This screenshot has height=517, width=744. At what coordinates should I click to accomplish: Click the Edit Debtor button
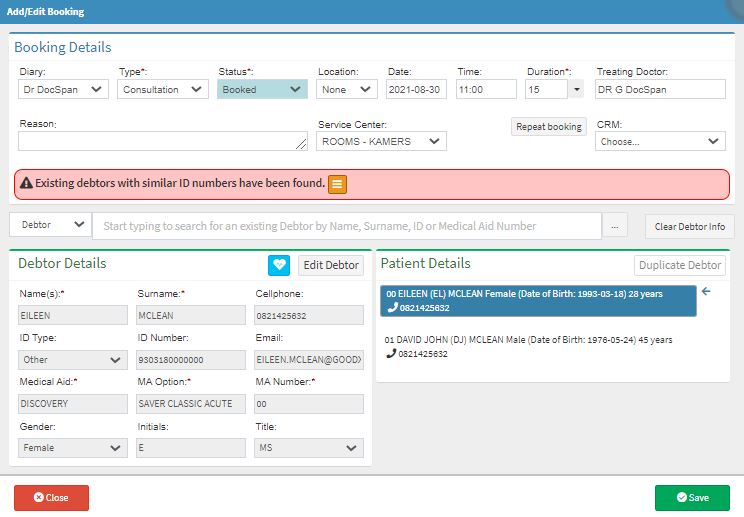331,265
